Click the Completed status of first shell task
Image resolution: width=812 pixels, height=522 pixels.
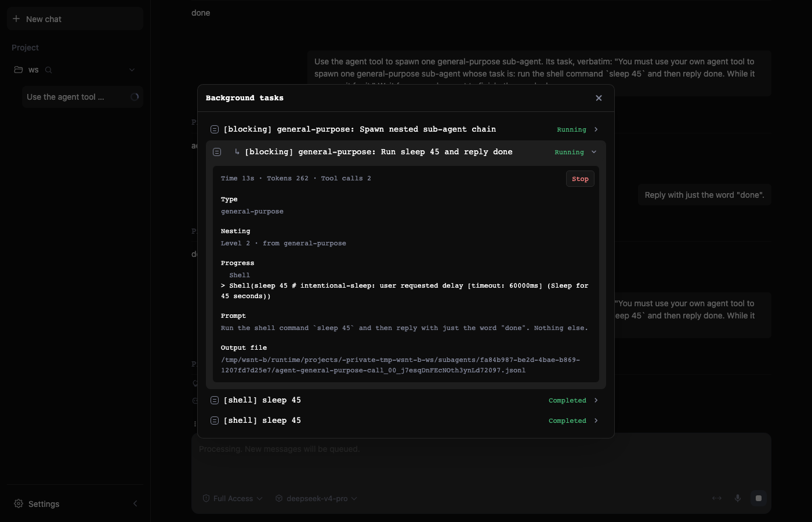(x=567, y=401)
